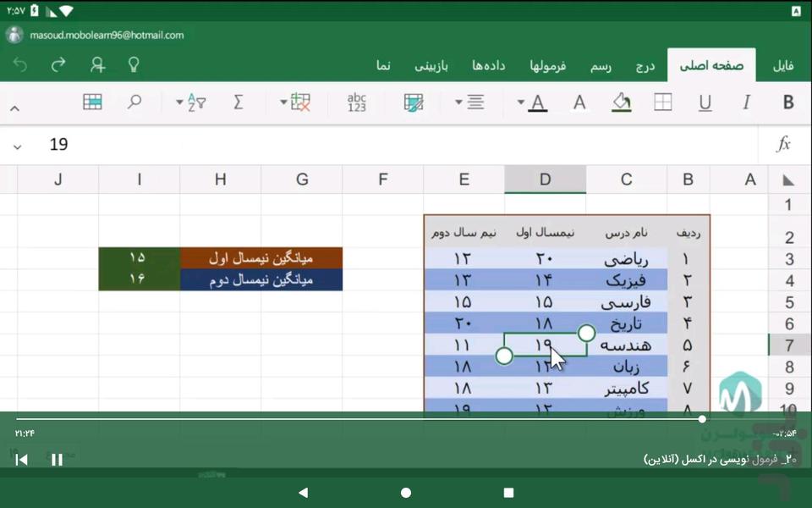Pause the video playback
The height and width of the screenshot is (508, 812).
click(x=57, y=460)
